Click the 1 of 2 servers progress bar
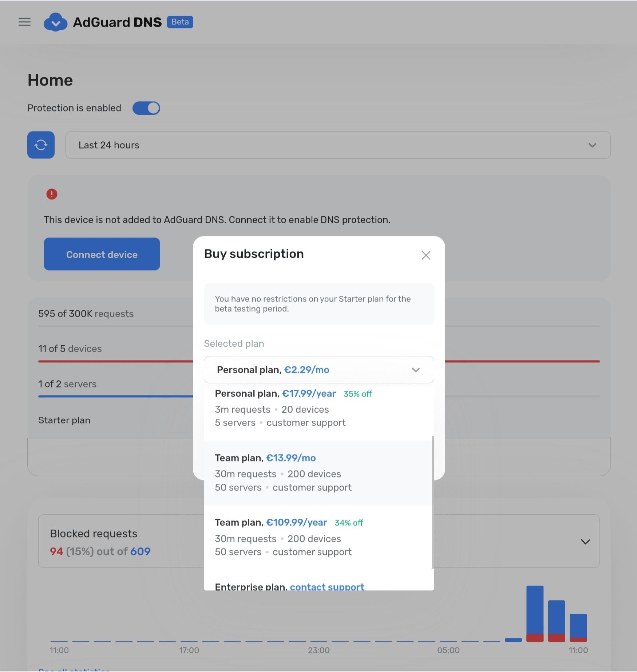Screen dimensions: 637x672 (x=115, y=396)
